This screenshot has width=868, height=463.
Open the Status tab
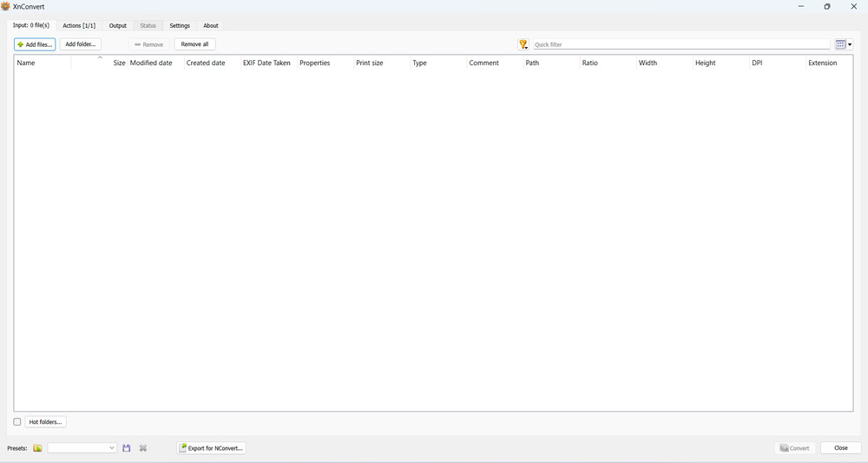click(x=148, y=25)
